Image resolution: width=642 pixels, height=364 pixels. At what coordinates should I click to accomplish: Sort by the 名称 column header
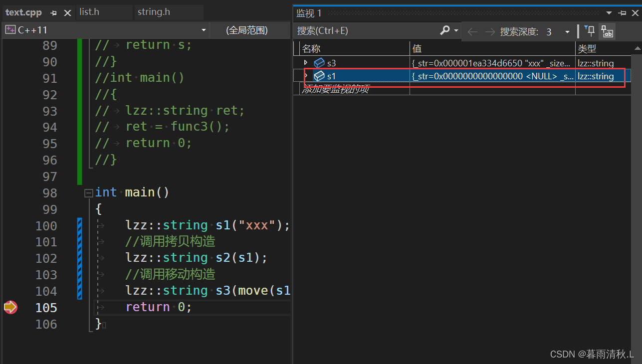point(355,48)
